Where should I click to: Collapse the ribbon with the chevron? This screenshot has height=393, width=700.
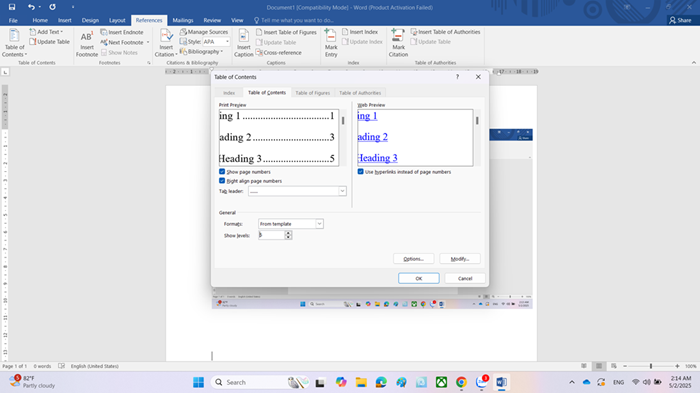click(694, 63)
